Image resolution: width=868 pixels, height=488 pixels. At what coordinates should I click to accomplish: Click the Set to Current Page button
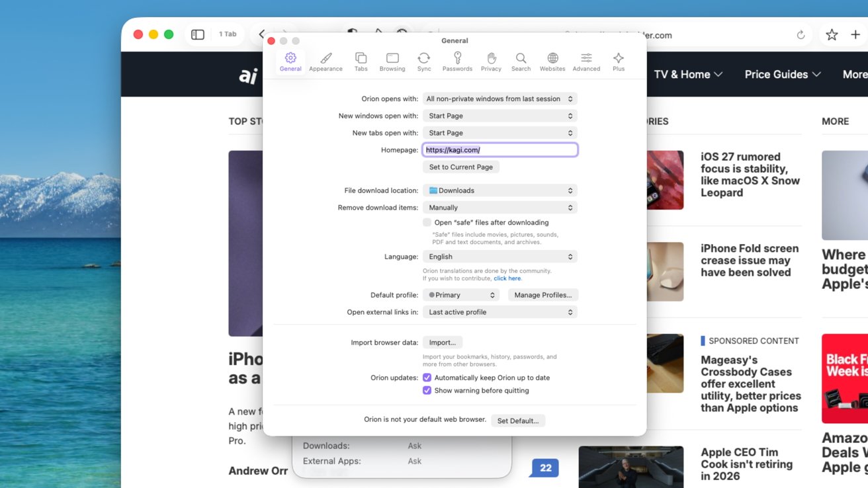461,167
